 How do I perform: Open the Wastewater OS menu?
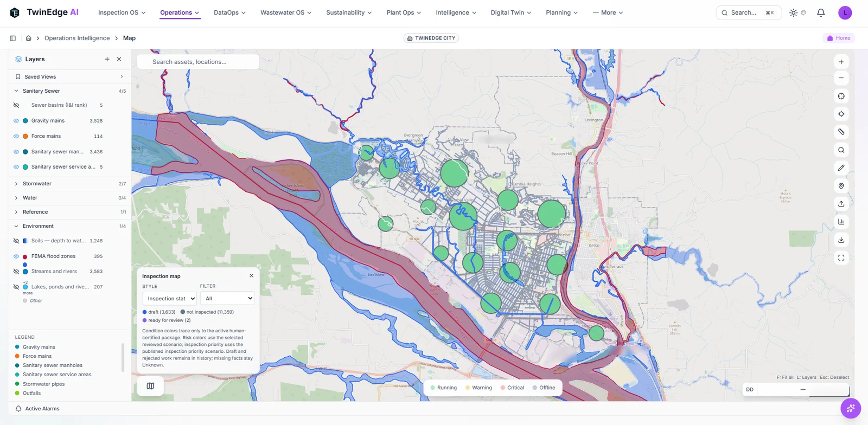point(286,12)
